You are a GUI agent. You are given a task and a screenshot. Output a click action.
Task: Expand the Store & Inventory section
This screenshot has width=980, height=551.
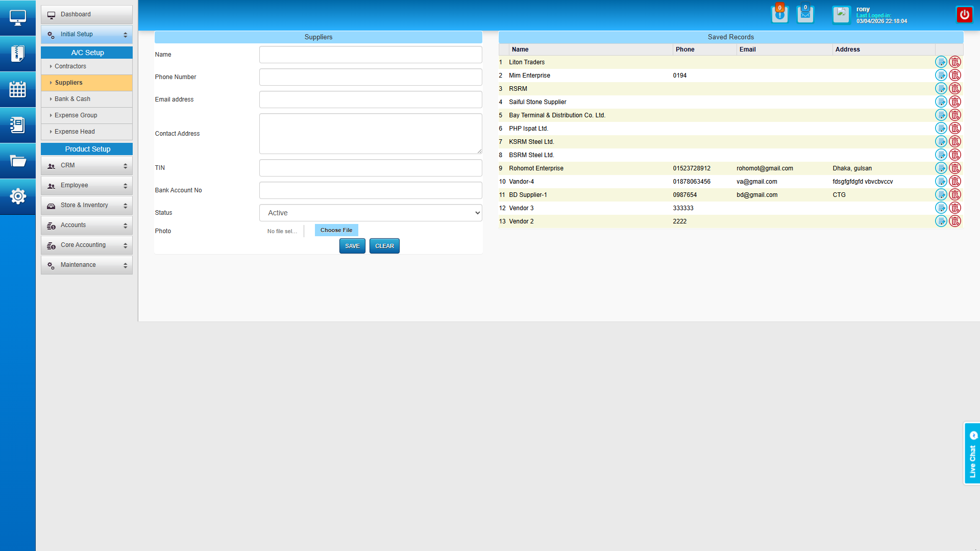[87, 205]
